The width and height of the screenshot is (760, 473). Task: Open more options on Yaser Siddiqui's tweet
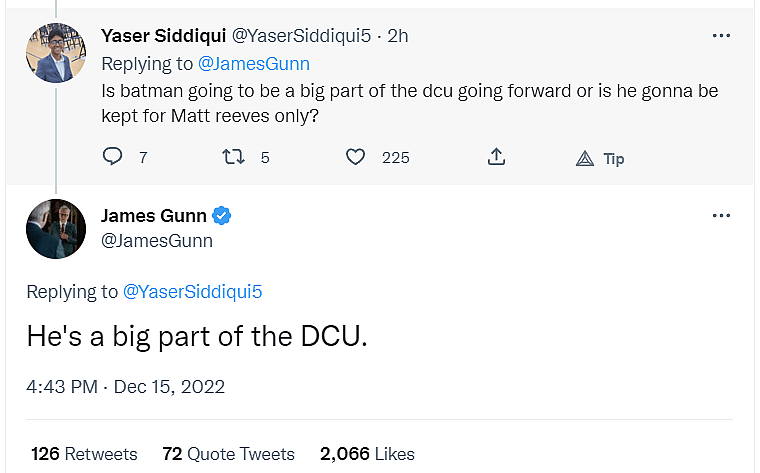point(721,36)
